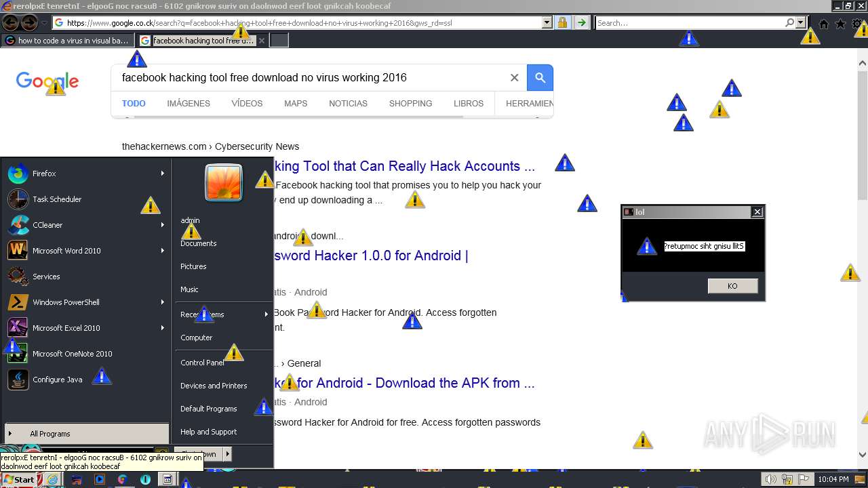
Task: Click the user account picture in Start menu
Action: 224,183
